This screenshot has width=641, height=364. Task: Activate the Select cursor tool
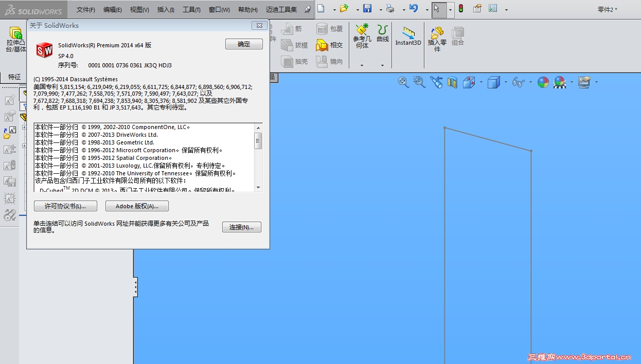pyautogui.click(x=437, y=9)
